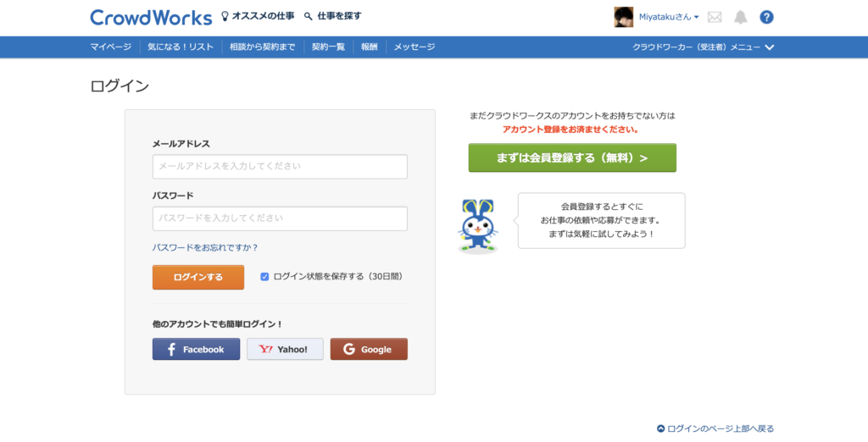Click the blue rabbit mascot image
Viewport: 868px width, 442px height.
(x=478, y=226)
